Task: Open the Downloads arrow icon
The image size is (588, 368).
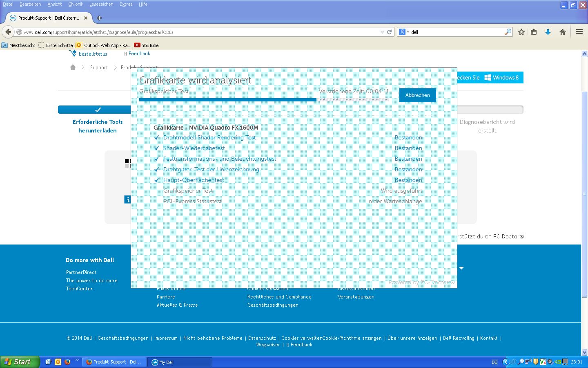Action: 548,32
